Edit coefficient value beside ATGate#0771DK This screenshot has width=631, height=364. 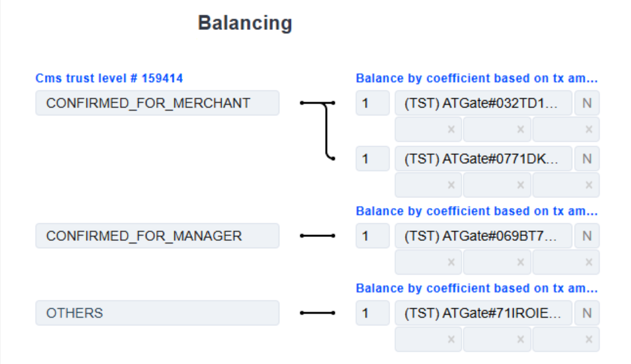click(x=372, y=158)
